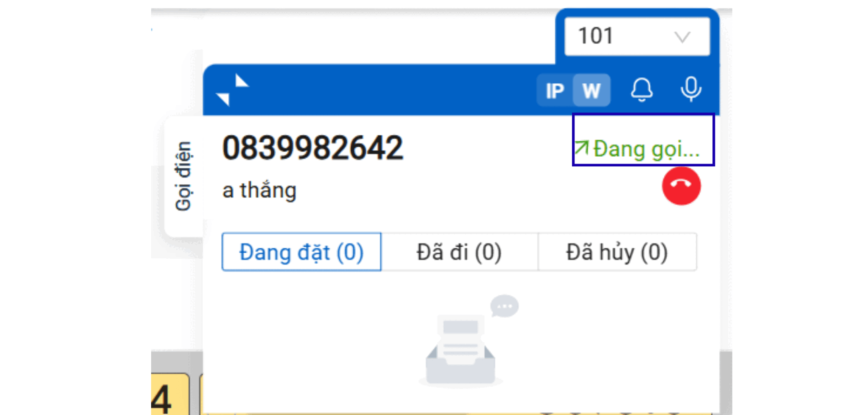Image resolution: width=868 pixels, height=415 pixels.
Task: Switch to W calling mode
Action: (x=591, y=90)
